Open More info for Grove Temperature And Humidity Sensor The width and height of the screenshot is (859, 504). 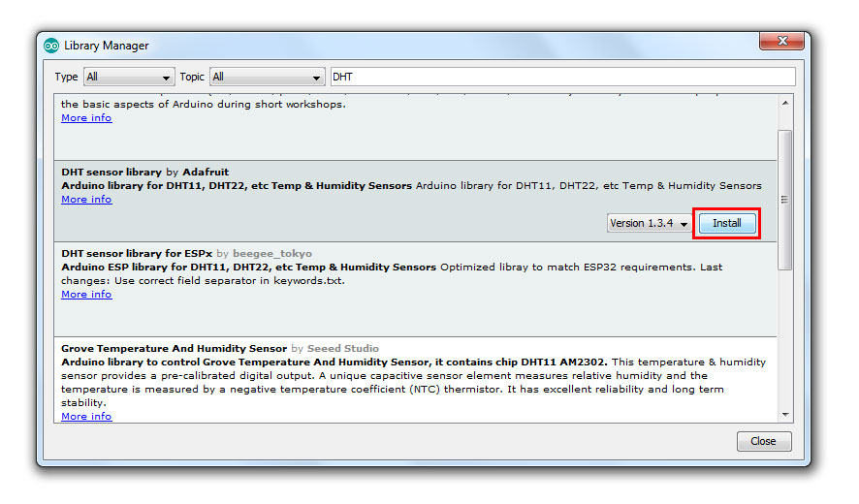click(x=86, y=417)
